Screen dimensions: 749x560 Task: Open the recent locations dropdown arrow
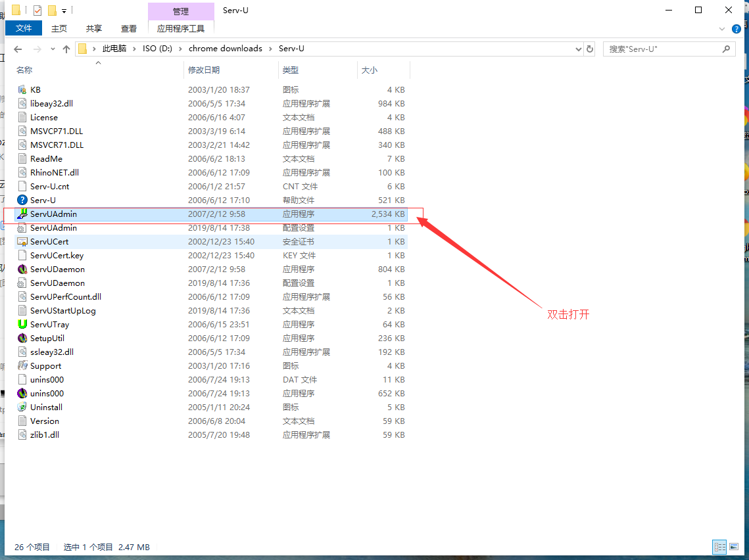53,49
